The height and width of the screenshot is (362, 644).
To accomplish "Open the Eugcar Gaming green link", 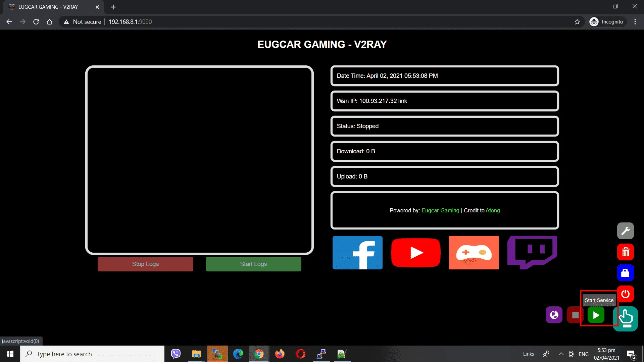I will 440,210.
